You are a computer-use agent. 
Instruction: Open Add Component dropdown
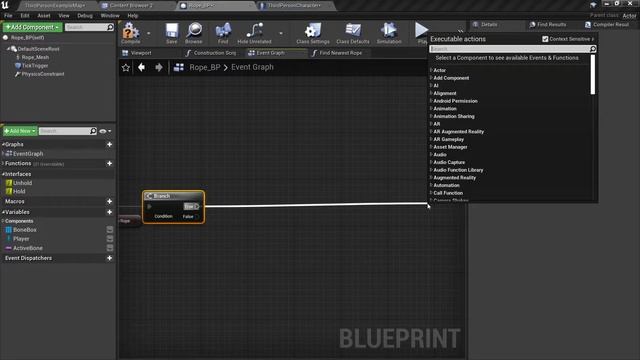[x=33, y=27]
